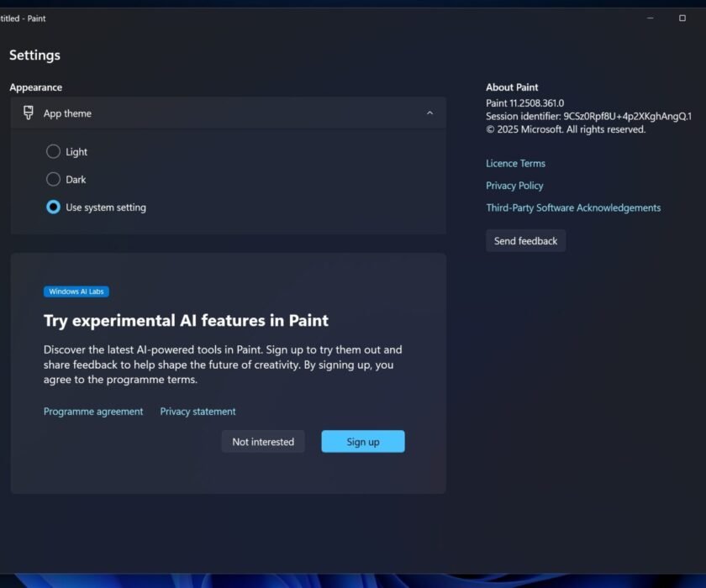
Task: Open Licence Terms link
Action: pyautogui.click(x=515, y=163)
